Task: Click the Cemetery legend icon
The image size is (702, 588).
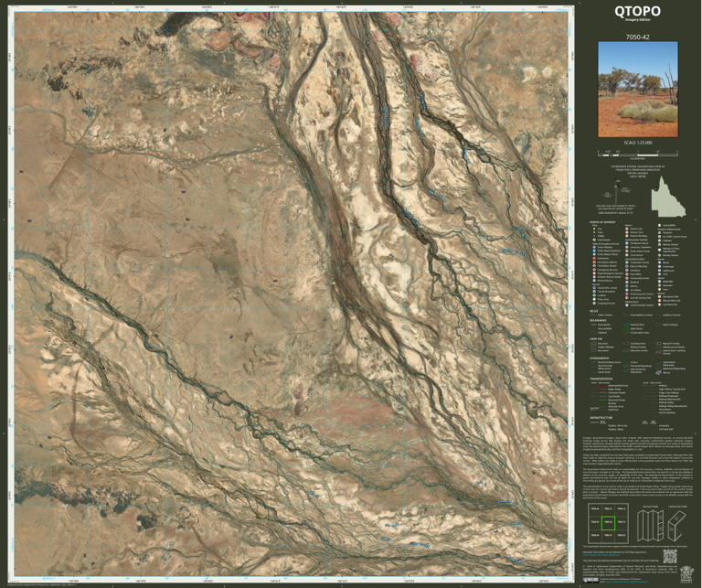Action: 627,270
